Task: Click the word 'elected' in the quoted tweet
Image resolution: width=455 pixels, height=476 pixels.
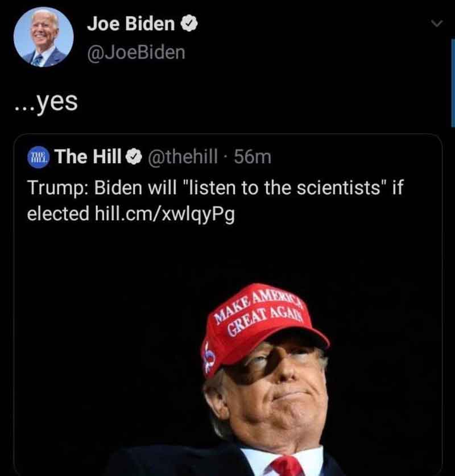Action: coord(58,214)
